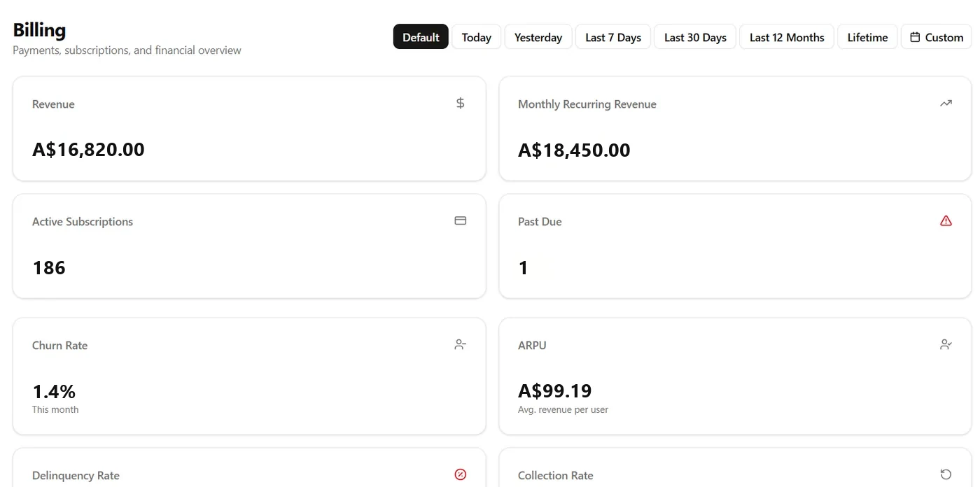Click the Revenue card label

tap(53, 104)
